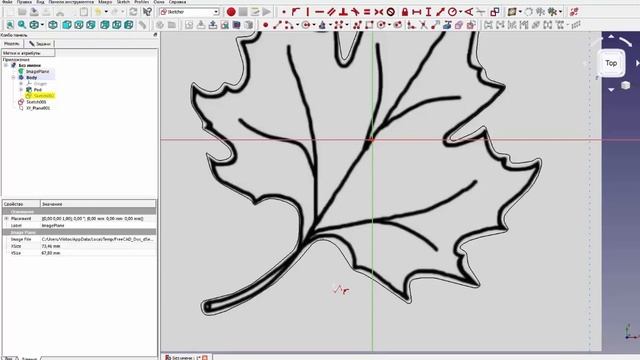Select the radius constraint circle icon

pos(452,12)
